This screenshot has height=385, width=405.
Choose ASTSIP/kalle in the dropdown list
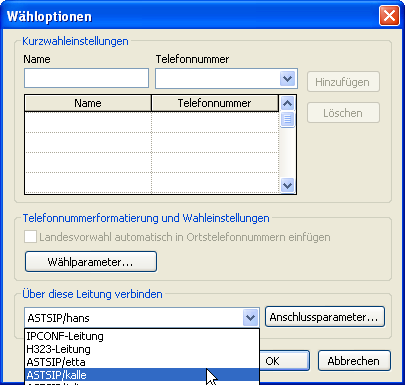[x=142, y=375]
